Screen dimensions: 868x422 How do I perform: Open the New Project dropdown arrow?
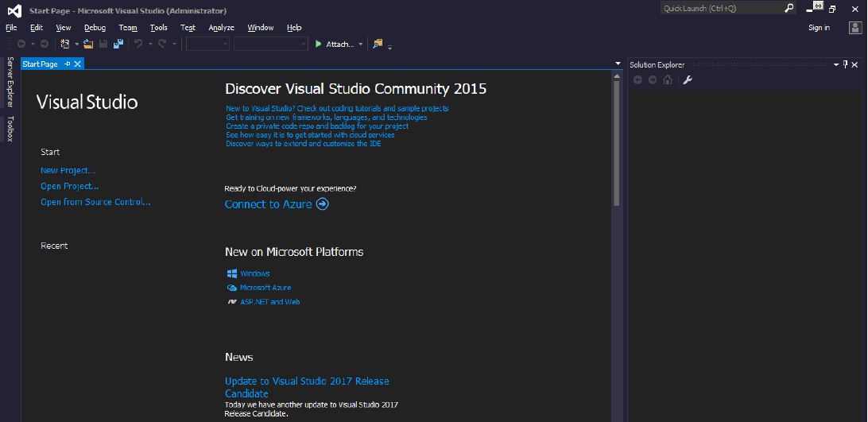click(76, 45)
